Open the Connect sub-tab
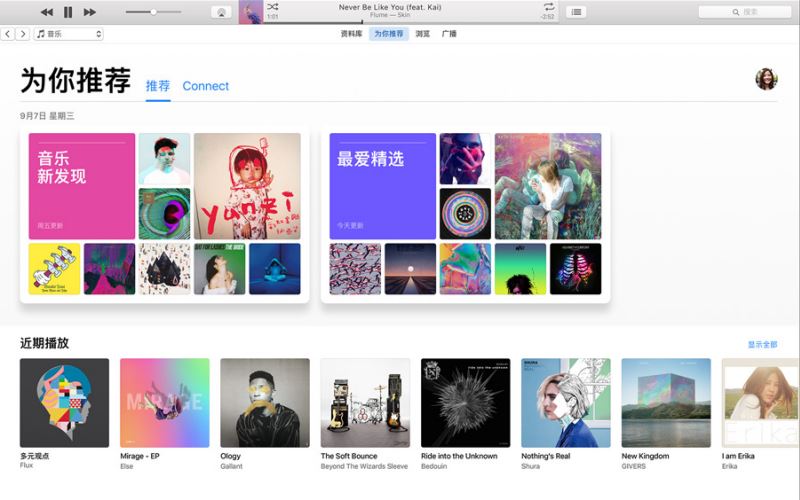This screenshot has width=800, height=500. (206, 86)
